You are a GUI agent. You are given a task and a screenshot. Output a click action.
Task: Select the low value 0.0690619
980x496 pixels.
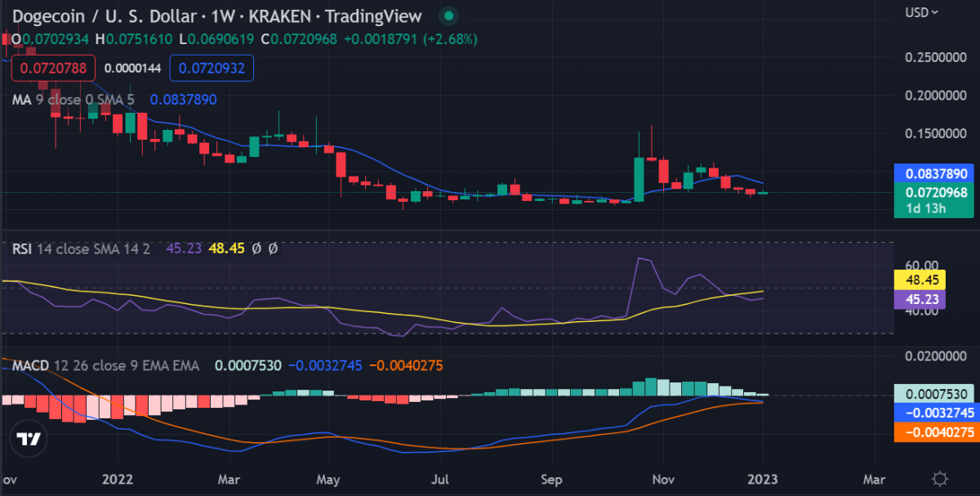(221, 38)
